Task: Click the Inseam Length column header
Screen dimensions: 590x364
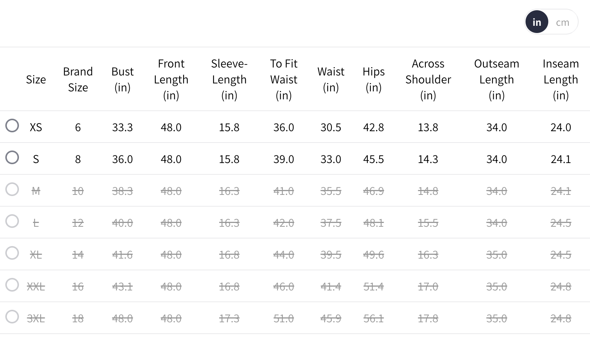Action: [x=560, y=80]
